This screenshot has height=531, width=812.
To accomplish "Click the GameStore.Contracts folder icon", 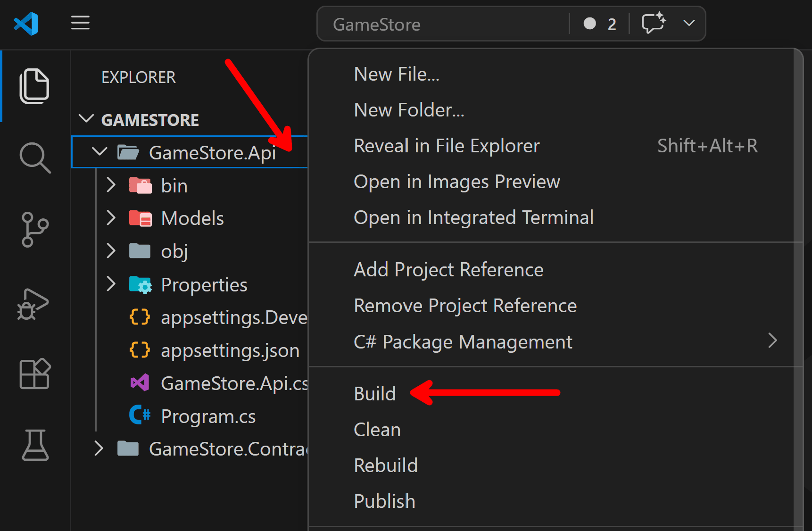I will click(x=128, y=448).
